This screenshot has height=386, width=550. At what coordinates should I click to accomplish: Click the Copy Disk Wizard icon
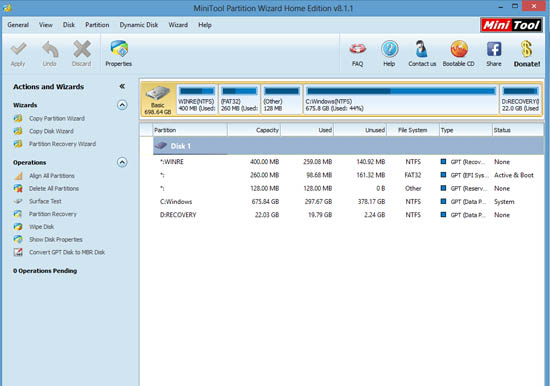tap(18, 131)
